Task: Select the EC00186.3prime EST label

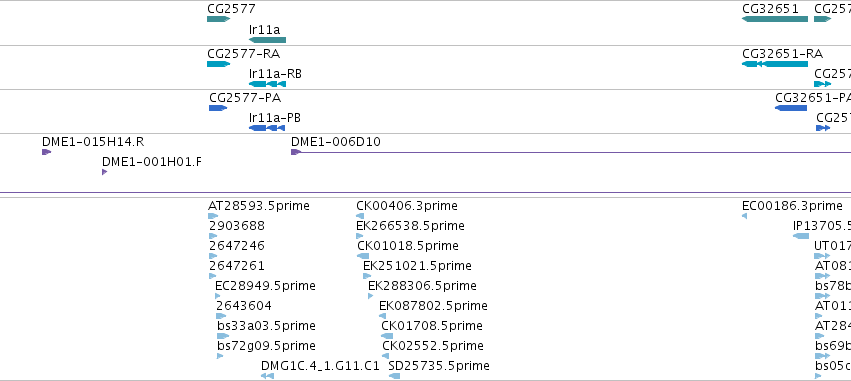Action: click(792, 206)
